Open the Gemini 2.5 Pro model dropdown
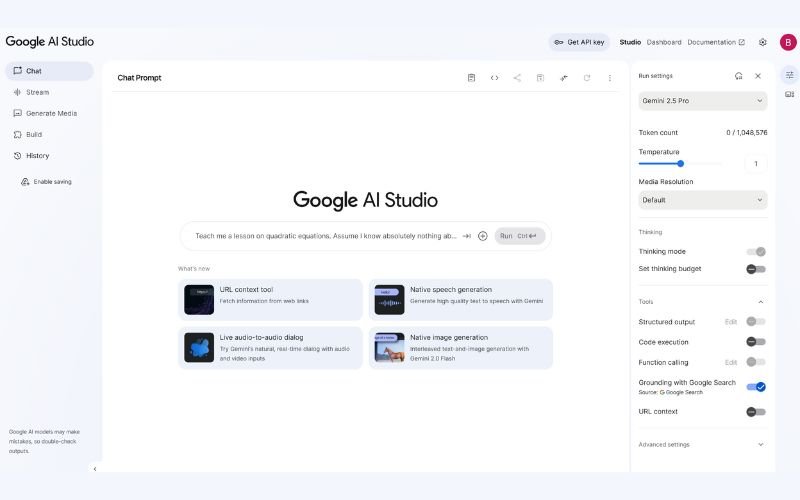The image size is (800, 500). [x=702, y=101]
